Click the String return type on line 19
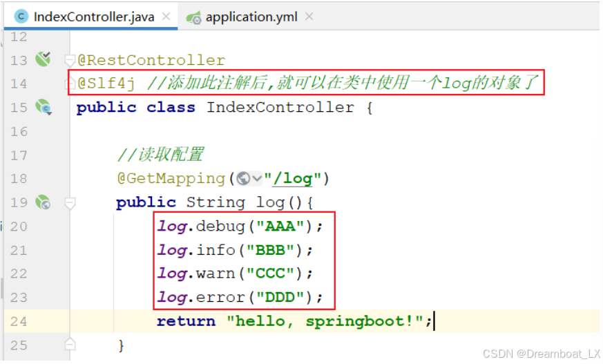The height and width of the screenshot is (364, 603). (216, 202)
